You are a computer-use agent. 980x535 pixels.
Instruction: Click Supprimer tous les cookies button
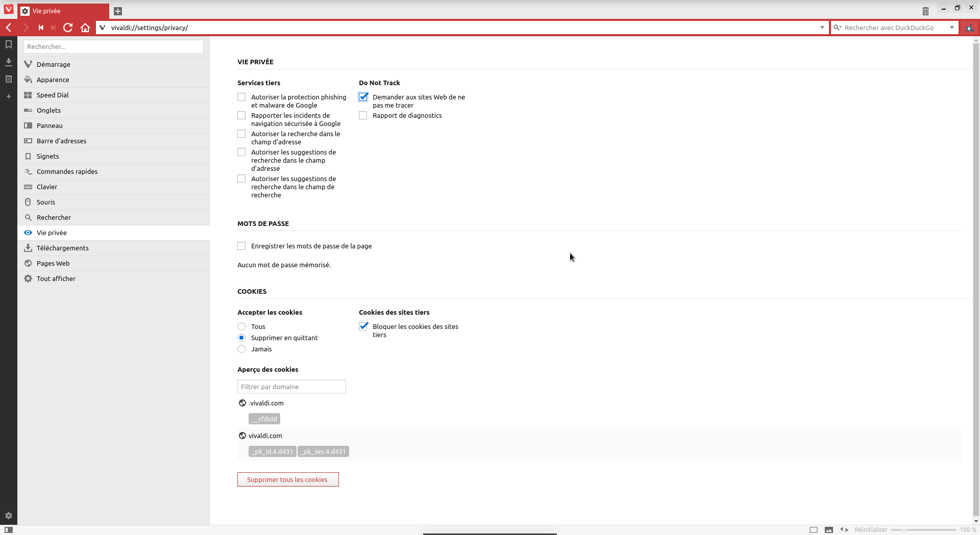click(288, 479)
